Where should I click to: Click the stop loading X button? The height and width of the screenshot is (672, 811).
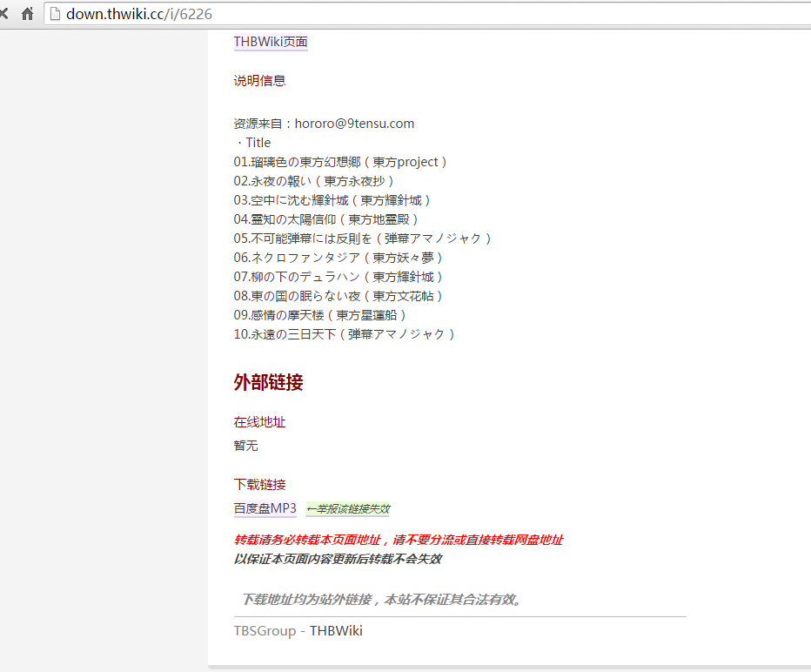tap(4, 14)
